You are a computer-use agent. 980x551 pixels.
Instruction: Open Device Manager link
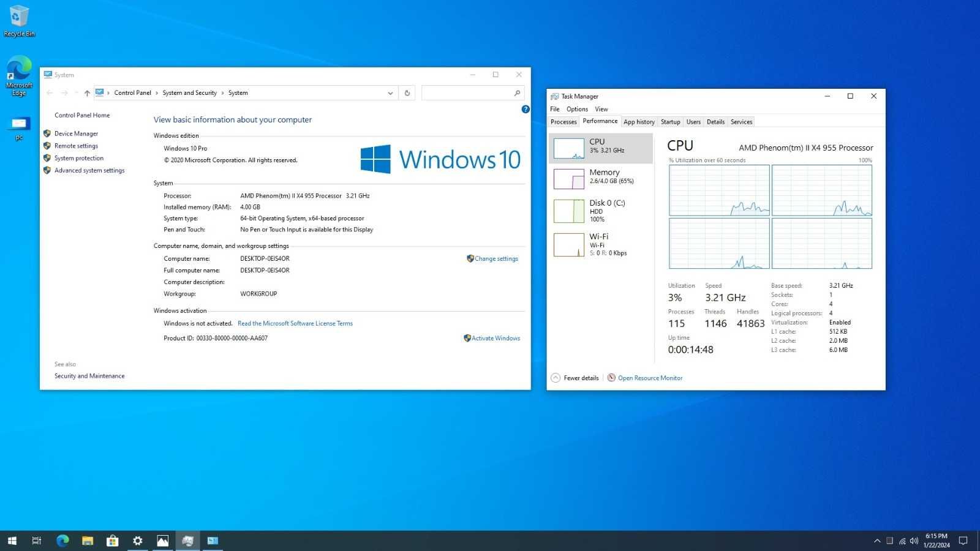(76, 133)
